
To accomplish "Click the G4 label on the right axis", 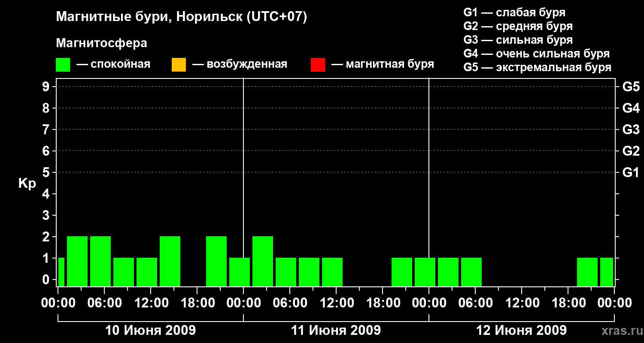I will coord(631,108).
